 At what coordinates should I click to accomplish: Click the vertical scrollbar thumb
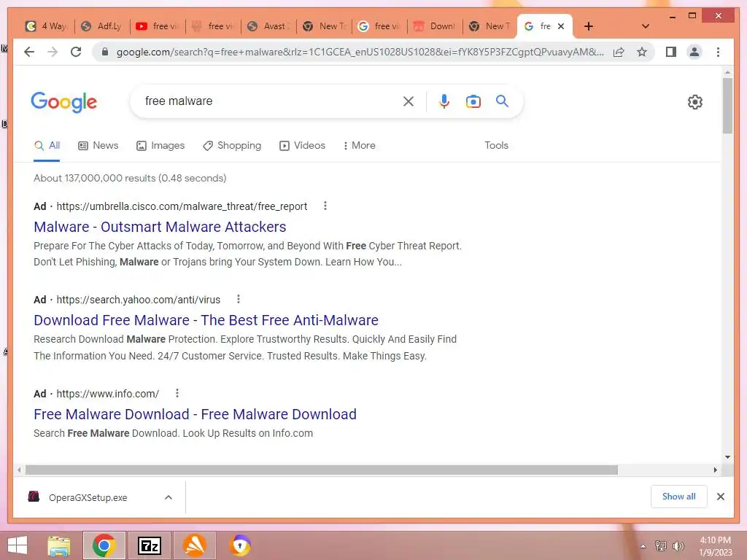coord(727,106)
